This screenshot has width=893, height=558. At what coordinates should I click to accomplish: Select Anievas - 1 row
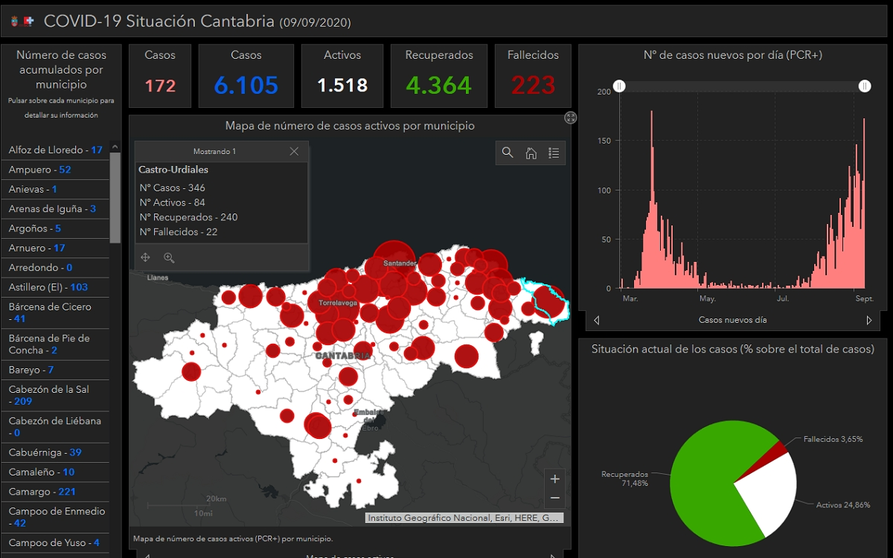[55, 189]
